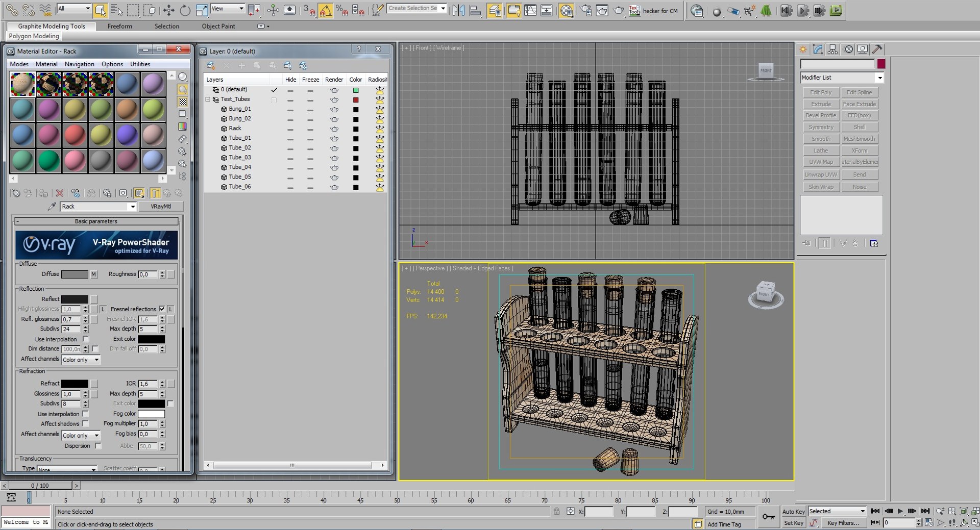Image resolution: width=980 pixels, height=530 pixels.
Task: Open Reflection Affect channels Color only dropdown
Action: click(x=81, y=360)
